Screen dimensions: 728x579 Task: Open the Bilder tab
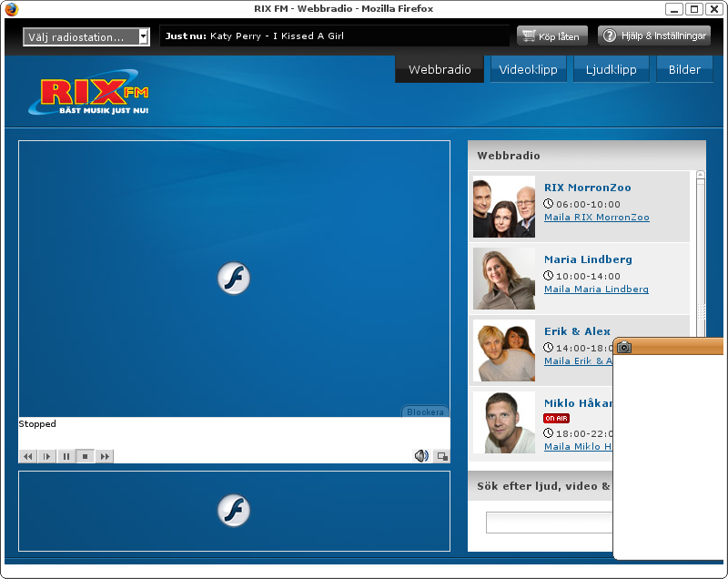684,69
